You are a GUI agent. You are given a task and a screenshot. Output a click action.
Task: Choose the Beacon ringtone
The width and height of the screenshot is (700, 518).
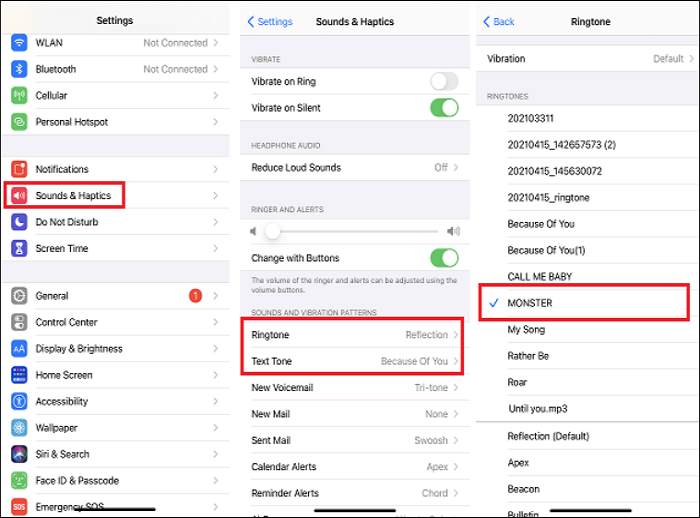point(587,489)
